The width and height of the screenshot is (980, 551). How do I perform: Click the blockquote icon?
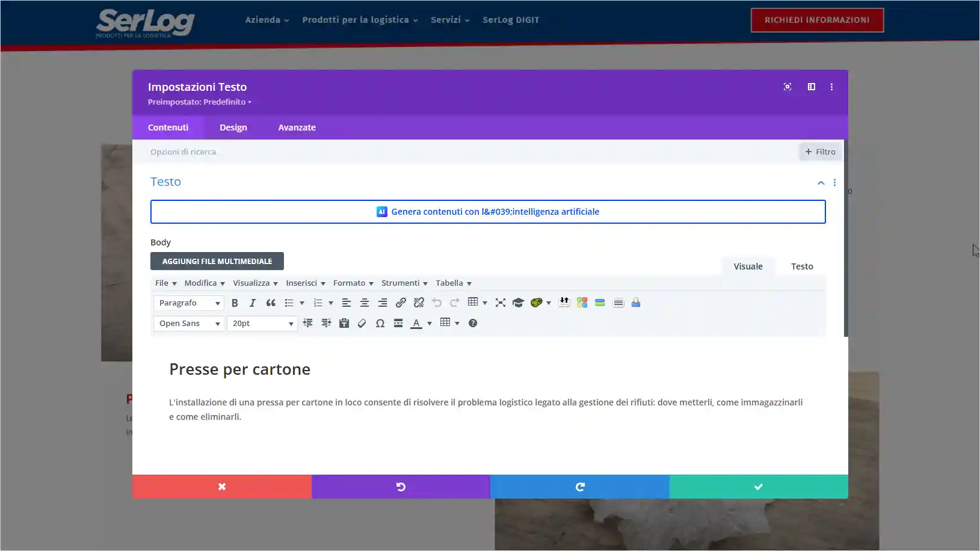(x=271, y=303)
